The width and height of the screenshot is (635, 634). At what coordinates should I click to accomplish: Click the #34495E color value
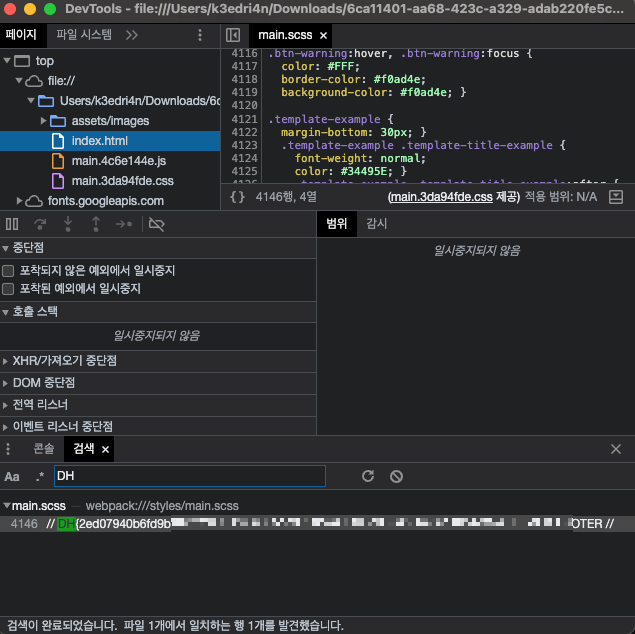(363, 171)
